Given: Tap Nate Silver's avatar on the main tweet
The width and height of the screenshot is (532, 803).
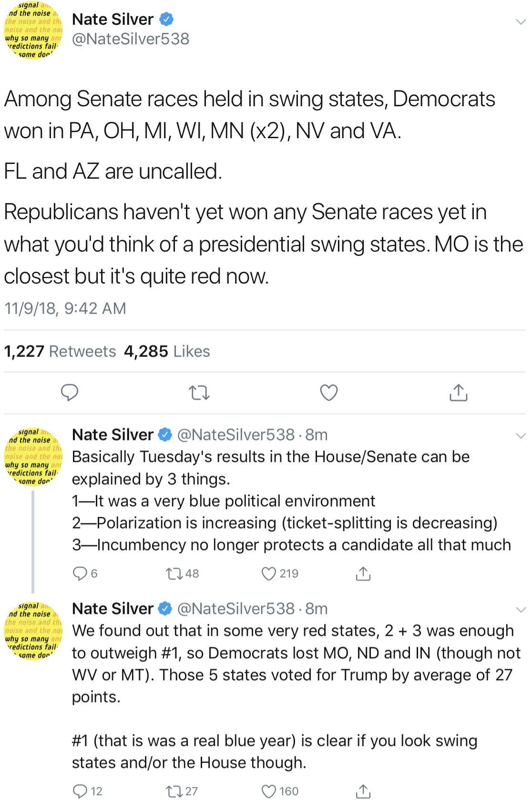Looking at the screenshot, I should 33,30.
